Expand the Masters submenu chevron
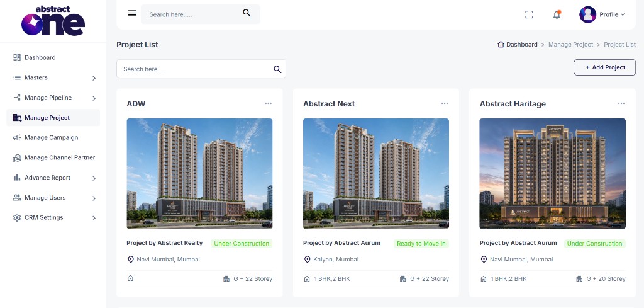This screenshot has height=308, width=644. coord(94,77)
